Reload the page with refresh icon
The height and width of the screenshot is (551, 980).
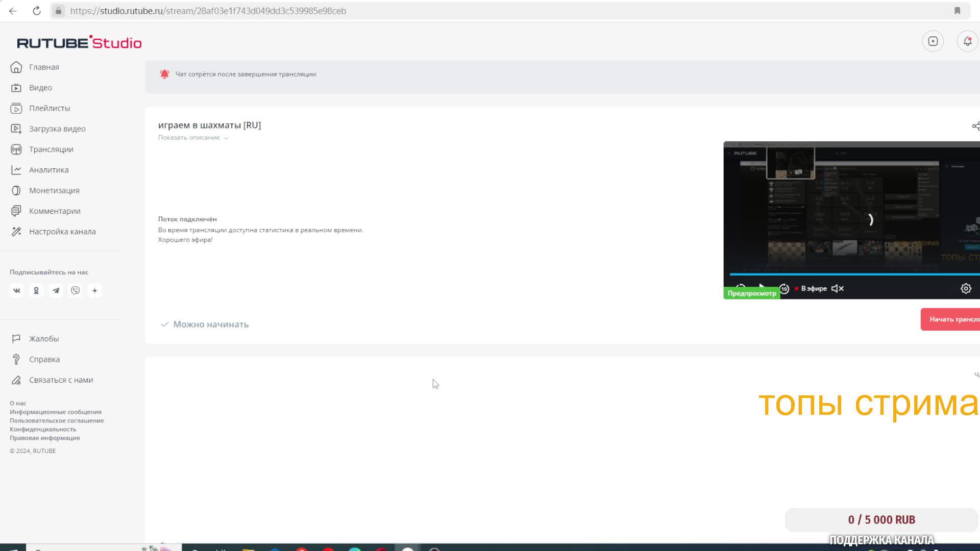[x=37, y=11]
